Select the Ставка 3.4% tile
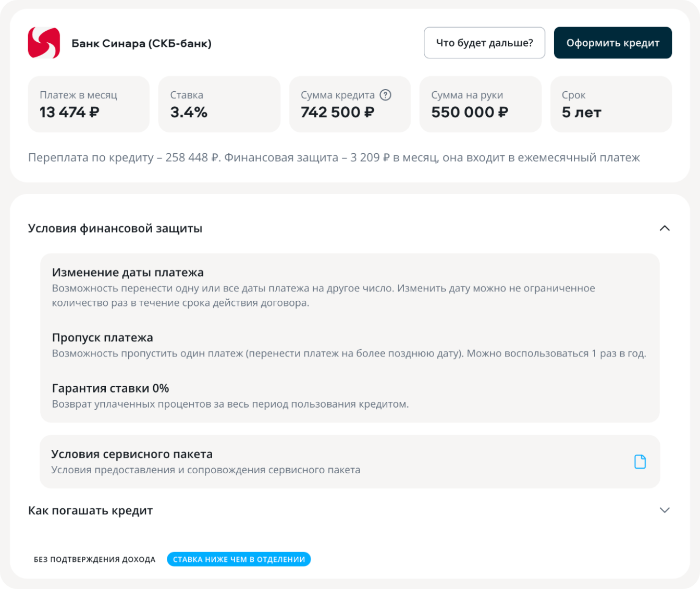 coord(219,104)
